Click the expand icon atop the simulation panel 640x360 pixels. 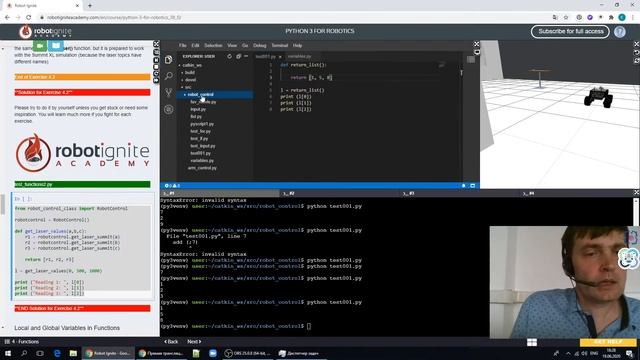coord(636,44)
